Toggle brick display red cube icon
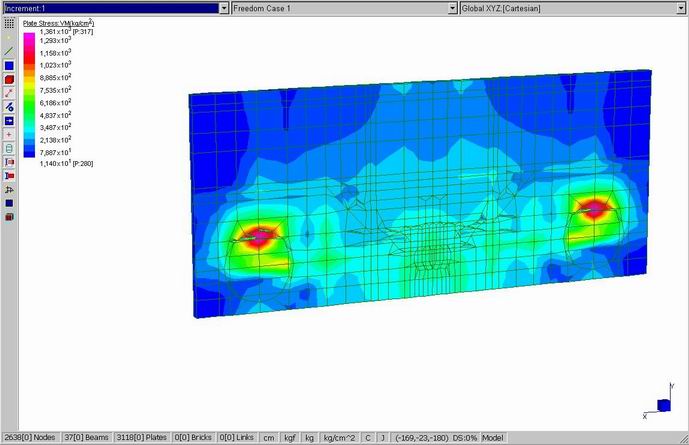689x445 pixels. click(x=9, y=80)
